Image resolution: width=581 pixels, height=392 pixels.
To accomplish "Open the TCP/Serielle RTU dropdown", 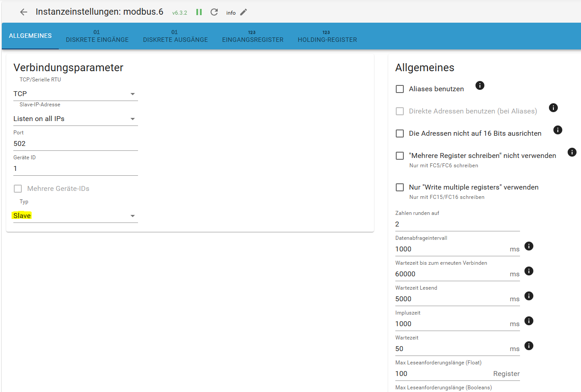I will pyautogui.click(x=75, y=94).
